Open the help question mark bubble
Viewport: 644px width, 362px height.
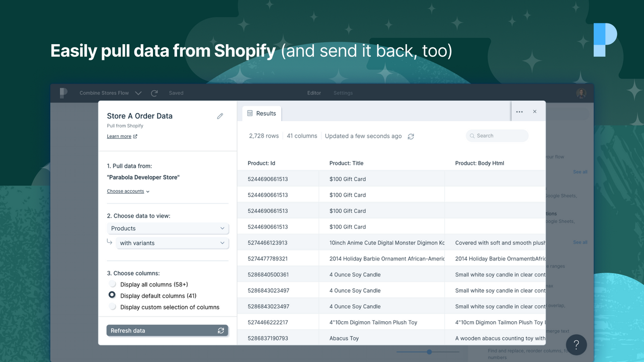(x=576, y=344)
